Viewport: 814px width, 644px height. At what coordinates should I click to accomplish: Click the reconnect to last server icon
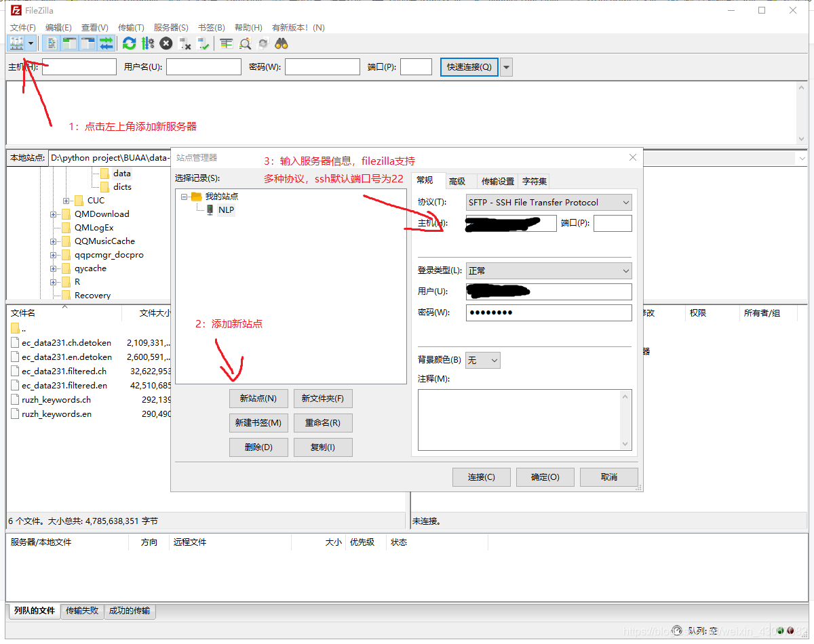[203, 43]
